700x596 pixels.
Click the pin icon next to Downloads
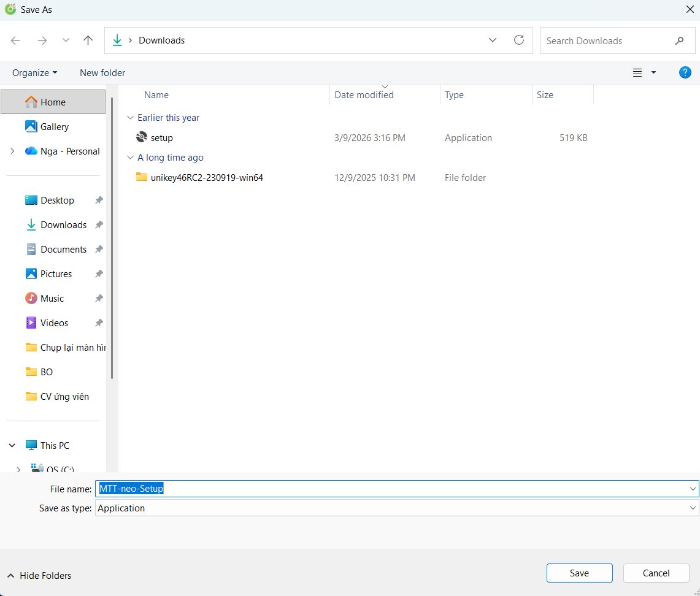pyautogui.click(x=99, y=225)
